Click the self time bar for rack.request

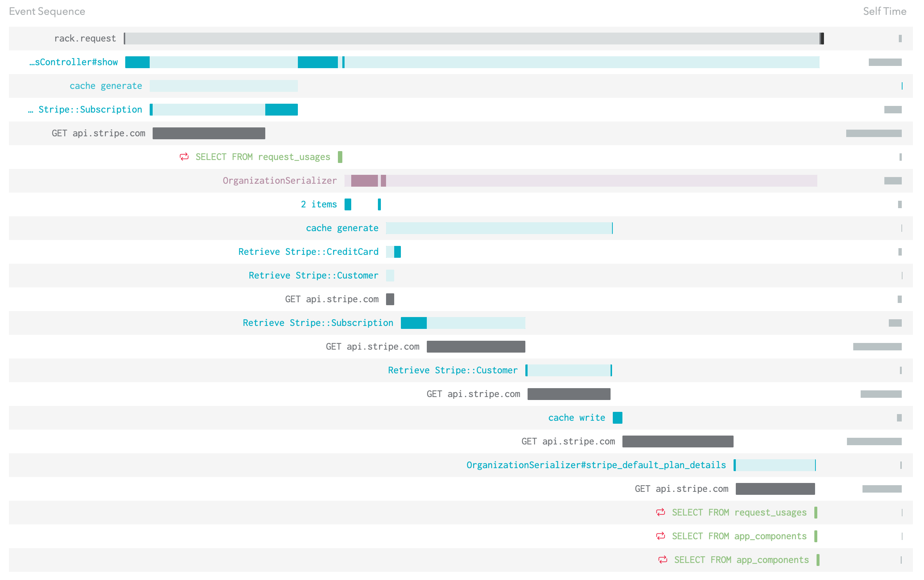coord(900,38)
